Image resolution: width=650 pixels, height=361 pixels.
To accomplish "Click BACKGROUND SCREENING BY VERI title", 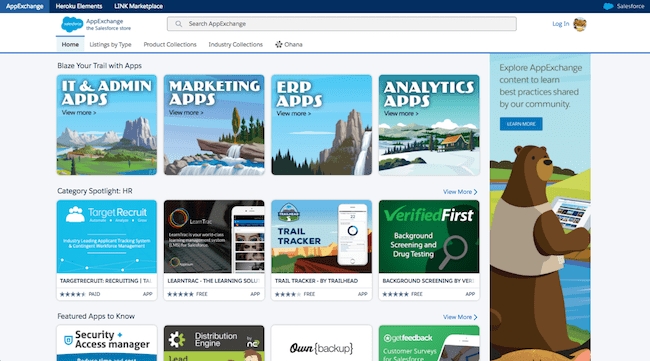I will (x=428, y=281).
